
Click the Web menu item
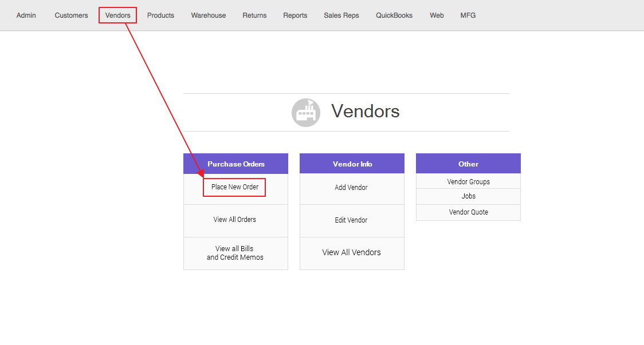point(437,15)
